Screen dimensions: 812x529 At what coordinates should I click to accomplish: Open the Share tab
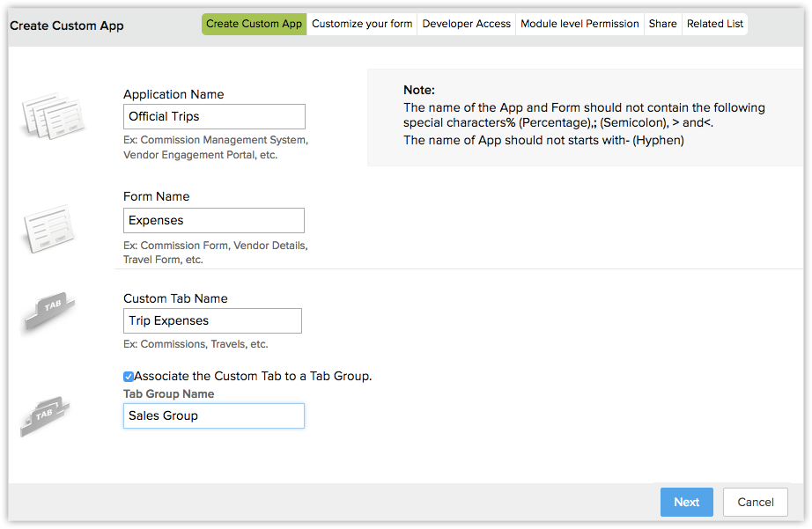coord(662,24)
